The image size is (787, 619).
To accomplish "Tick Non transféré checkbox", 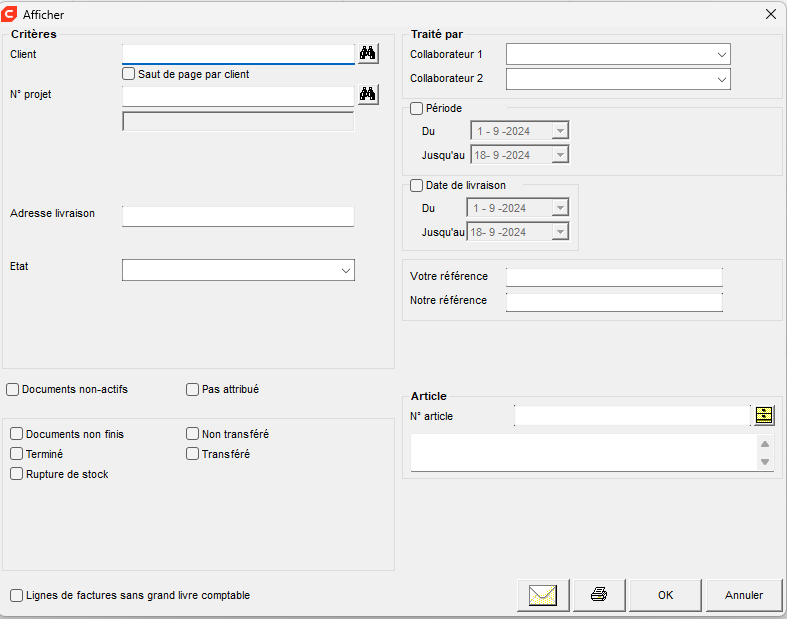I will (x=192, y=434).
